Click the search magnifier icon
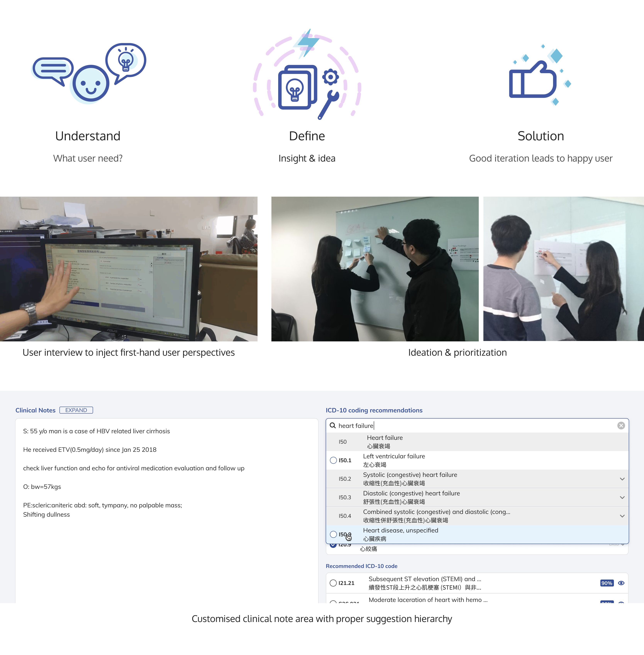Screen dimensions: 644x655 click(332, 425)
